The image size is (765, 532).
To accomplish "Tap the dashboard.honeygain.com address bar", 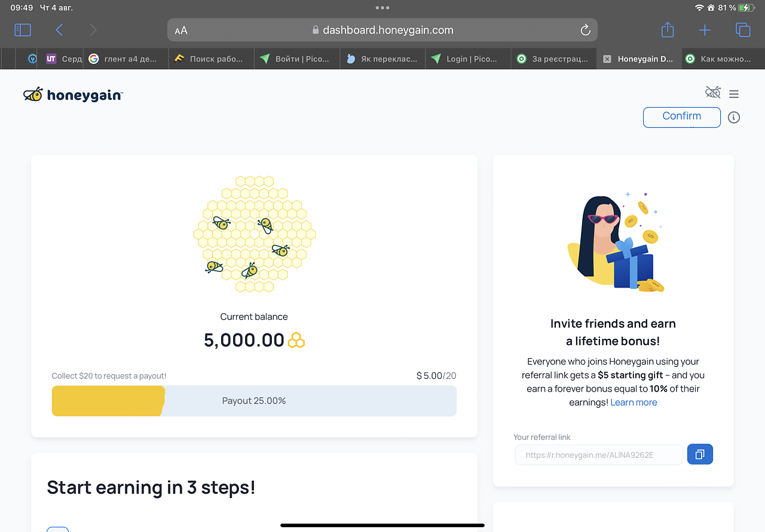I will click(382, 30).
